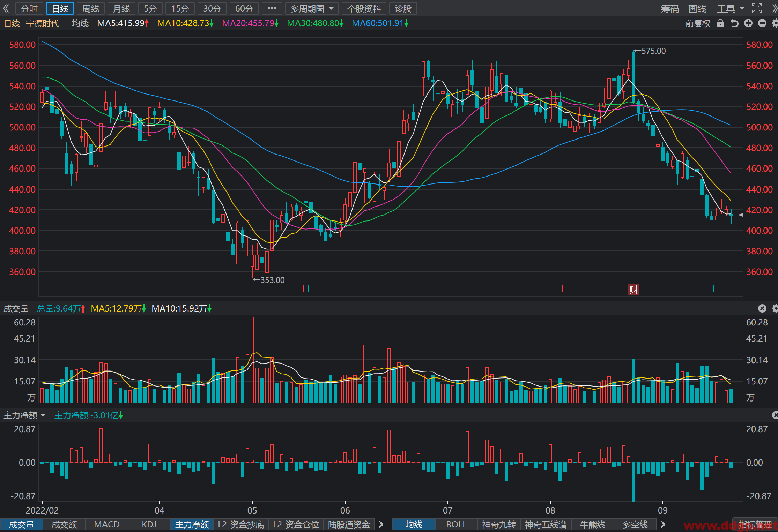Click the red LL marker near May
The height and width of the screenshot is (532, 778).
pyautogui.click(x=307, y=289)
